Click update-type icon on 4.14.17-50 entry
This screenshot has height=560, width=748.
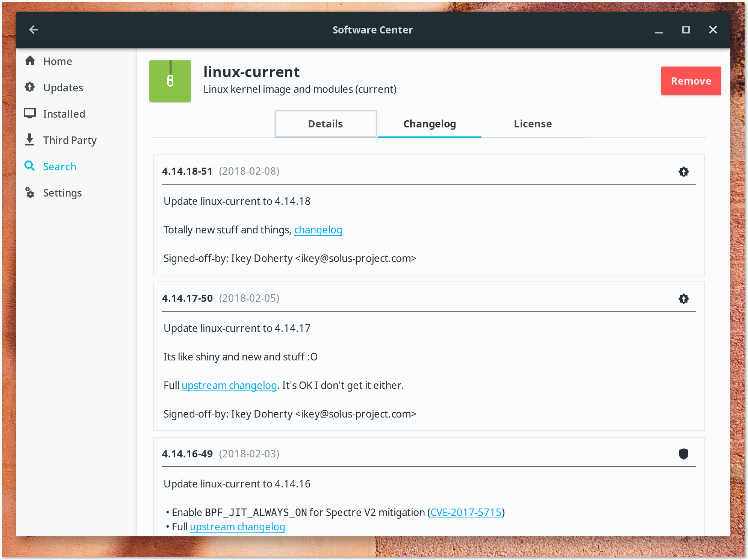pos(683,299)
